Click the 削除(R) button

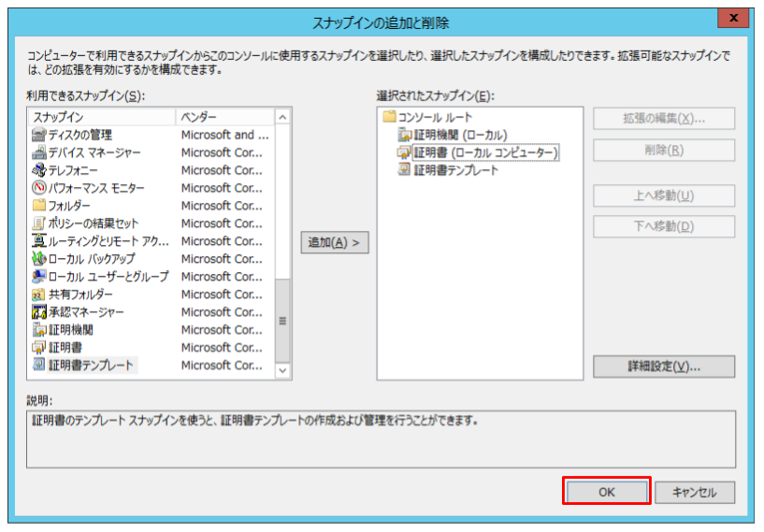pyautogui.click(x=664, y=150)
